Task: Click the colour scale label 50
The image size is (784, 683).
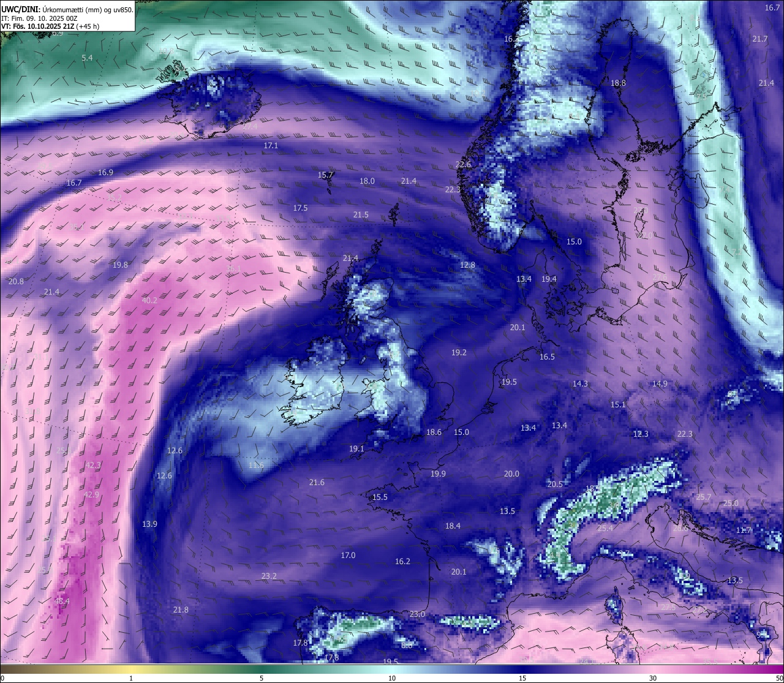Action: pos(778,677)
